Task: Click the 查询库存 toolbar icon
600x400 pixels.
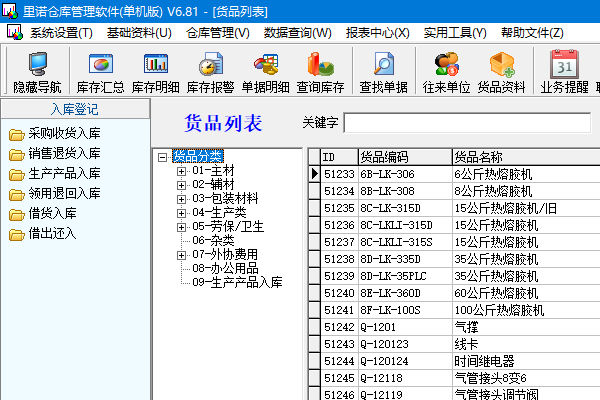Action: click(x=320, y=72)
